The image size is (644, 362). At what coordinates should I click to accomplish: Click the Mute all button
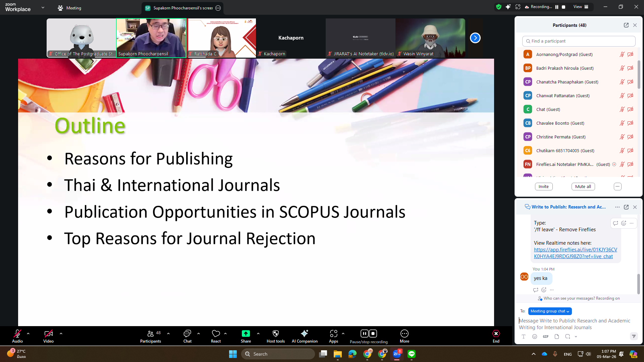pyautogui.click(x=583, y=187)
